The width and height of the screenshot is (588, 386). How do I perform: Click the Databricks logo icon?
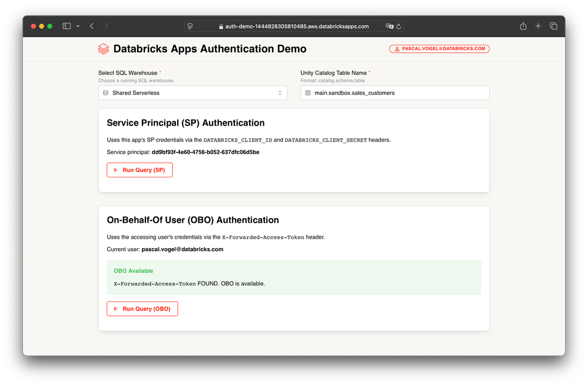(x=104, y=49)
